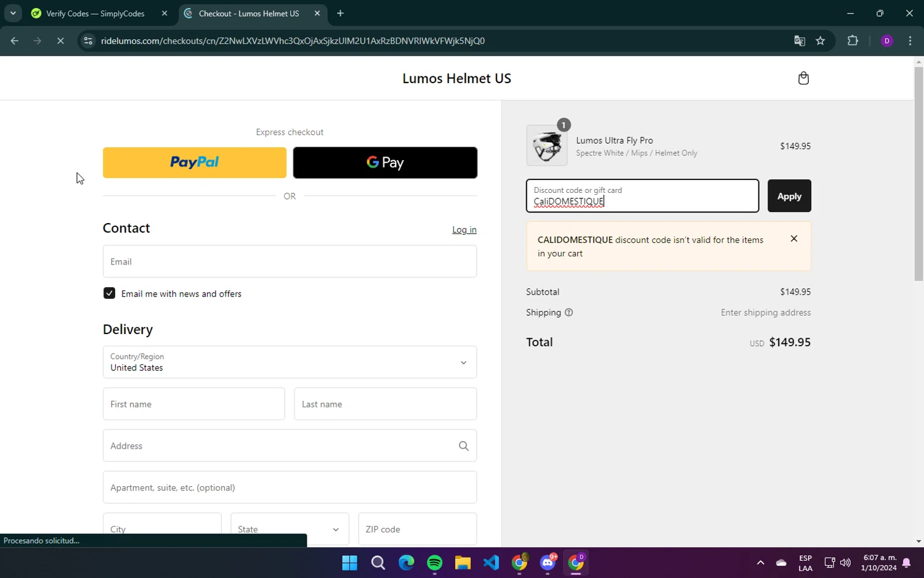Click the shipping info question mark icon
This screenshot has width=924, height=578.
tap(569, 312)
